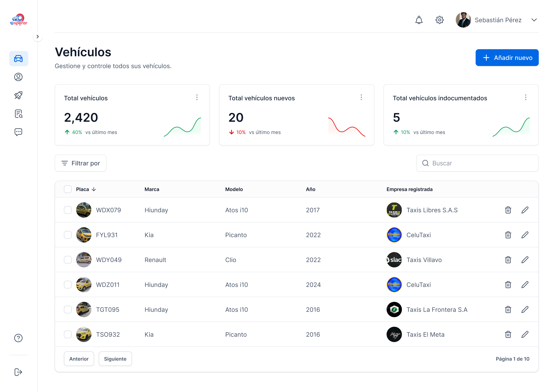Open the Filtrar por dropdown
551x392 pixels.
[x=81, y=163]
